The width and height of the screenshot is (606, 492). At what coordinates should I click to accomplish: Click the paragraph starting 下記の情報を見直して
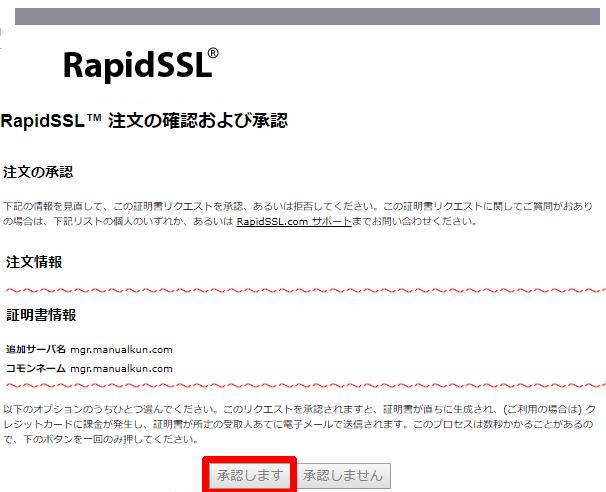[298, 214]
